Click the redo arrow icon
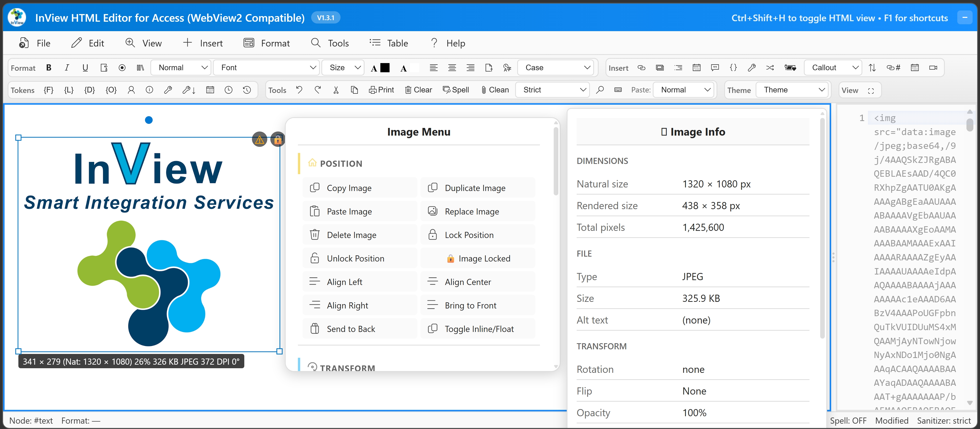 click(x=318, y=90)
